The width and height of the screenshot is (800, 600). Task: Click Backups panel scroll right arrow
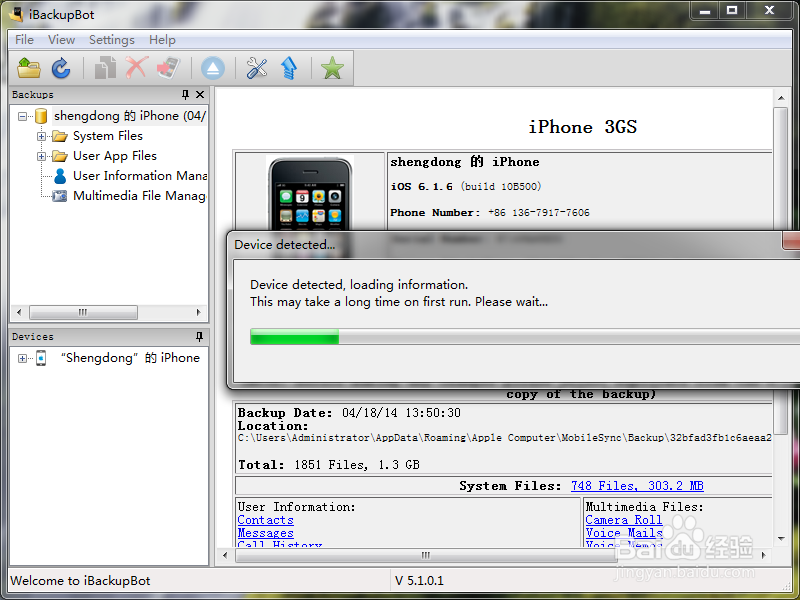pyautogui.click(x=198, y=312)
